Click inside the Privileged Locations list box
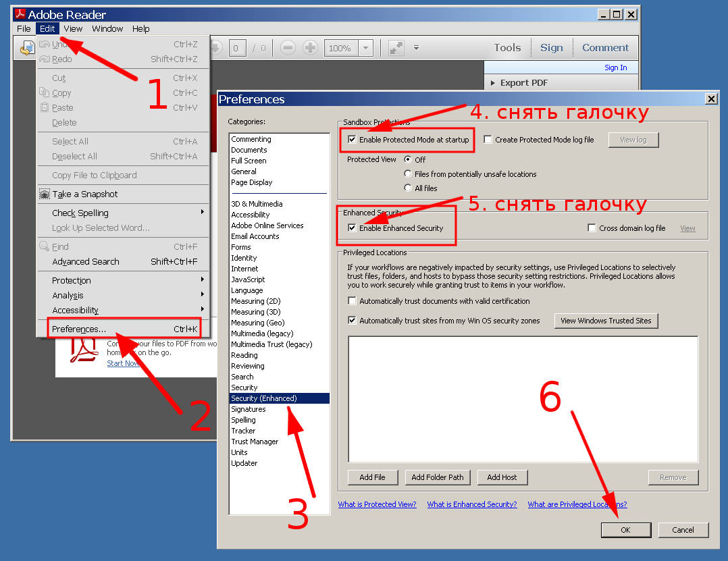 (523, 399)
